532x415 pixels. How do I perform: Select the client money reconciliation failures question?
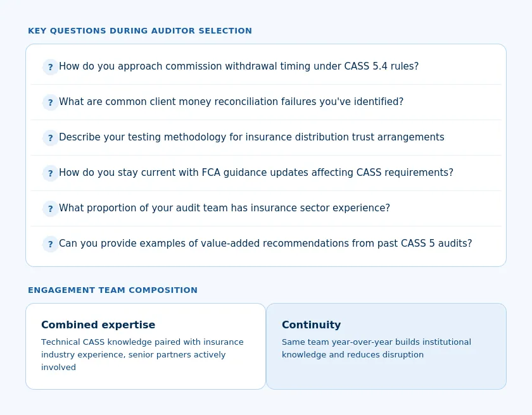pos(231,102)
